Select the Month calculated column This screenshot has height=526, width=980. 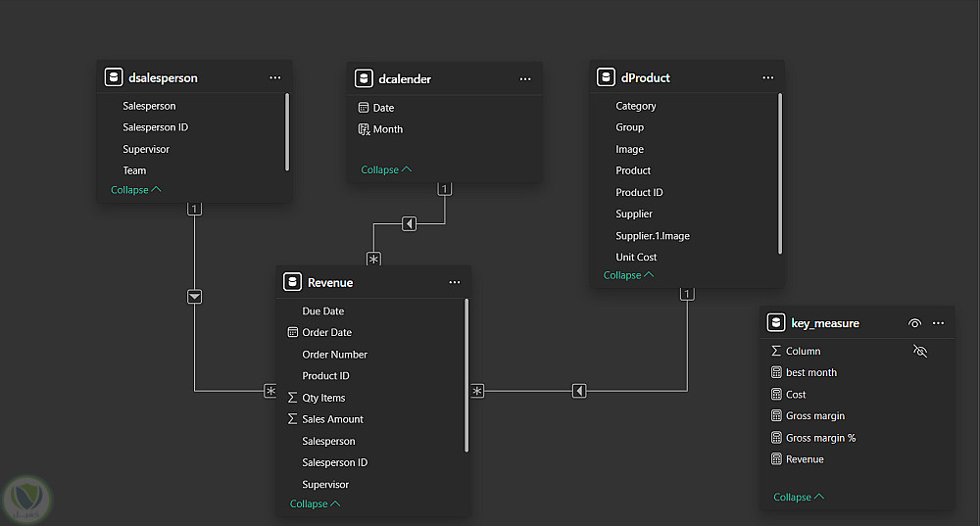(x=387, y=129)
